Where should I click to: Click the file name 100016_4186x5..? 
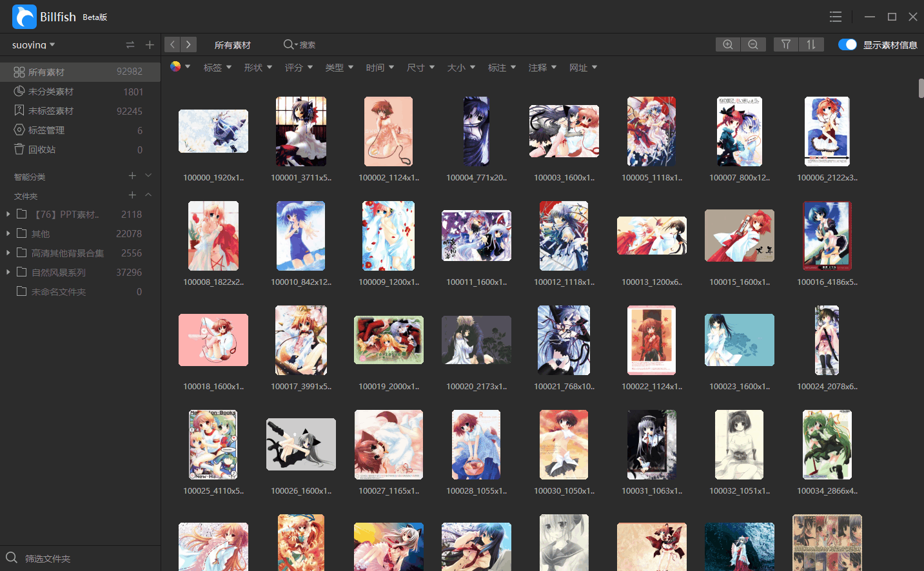coord(827,282)
